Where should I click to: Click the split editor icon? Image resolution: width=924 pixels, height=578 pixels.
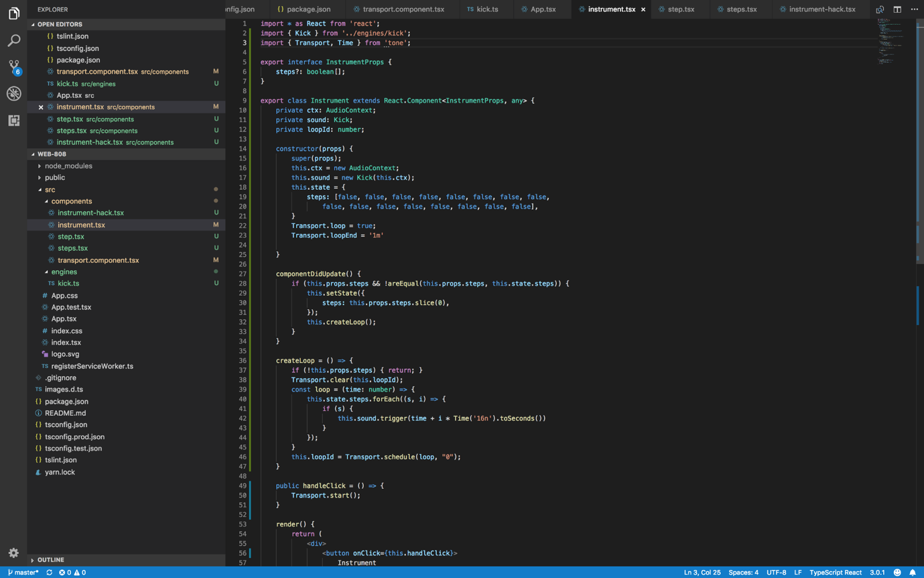(897, 9)
